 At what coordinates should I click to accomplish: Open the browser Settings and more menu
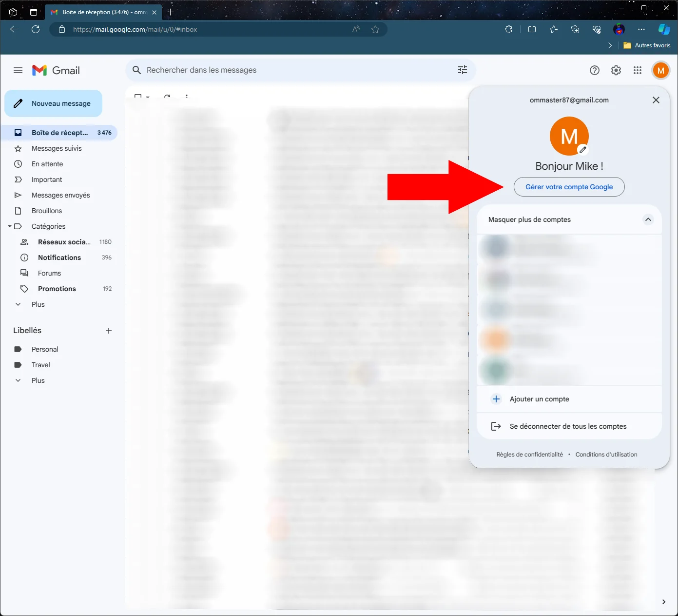coord(641,29)
